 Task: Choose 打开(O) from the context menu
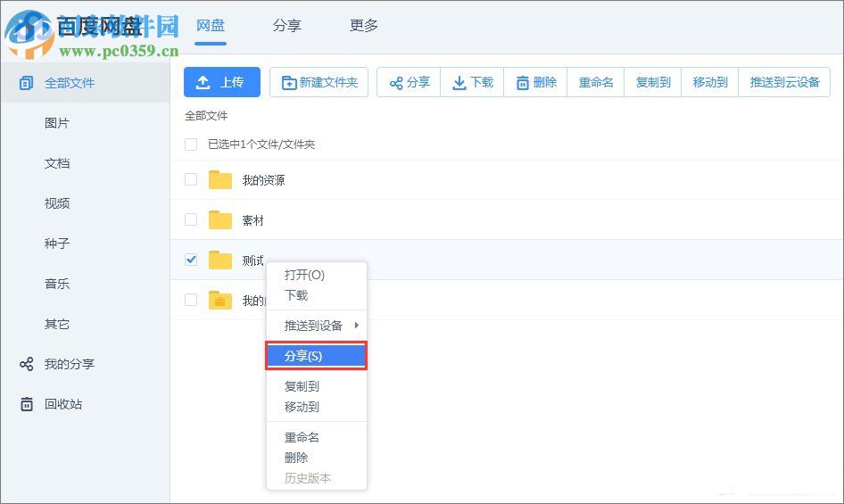tap(317, 275)
